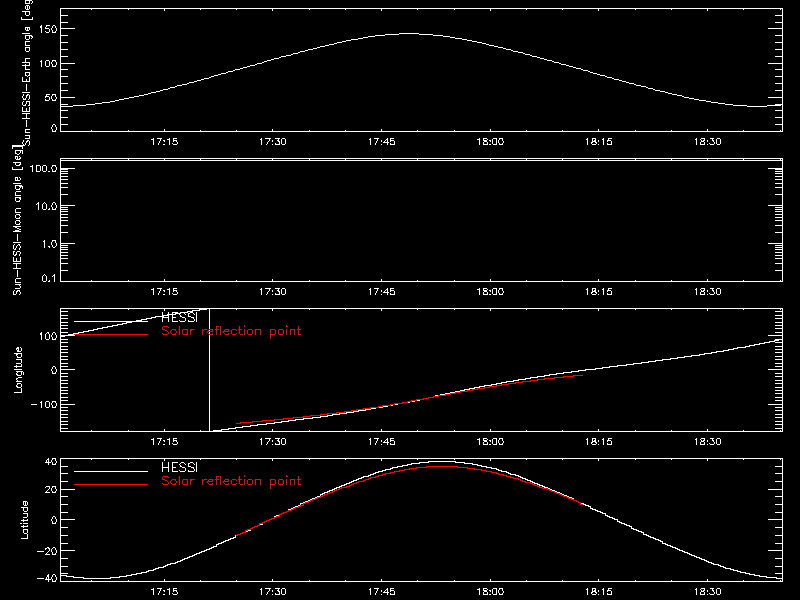
Task: Click Solar reflection point legend in Longitude plot
Action: click(x=231, y=331)
